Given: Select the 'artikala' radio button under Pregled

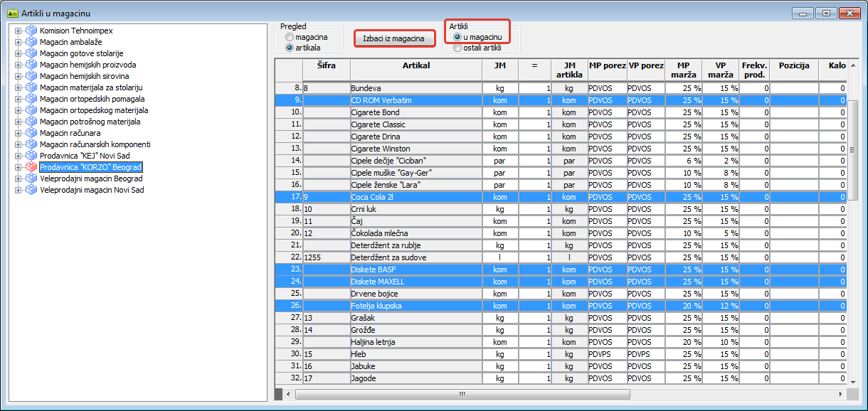Looking at the screenshot, I should [x=290, y=48].
